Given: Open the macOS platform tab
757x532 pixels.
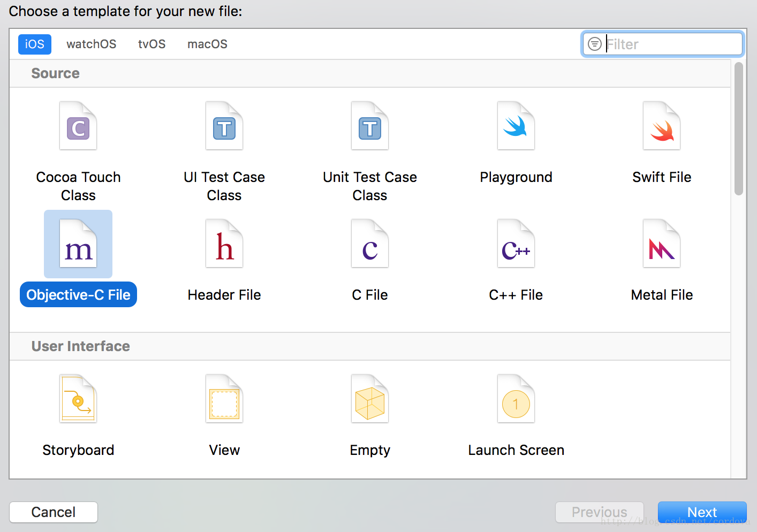Looking at the screenshot, I should click(207, 44).
